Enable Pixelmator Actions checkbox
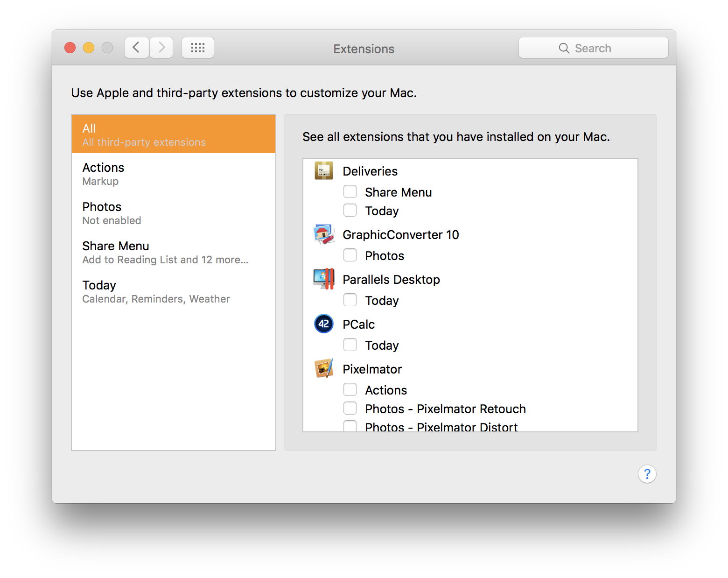The image size is (728, 578). pos(350,390)
